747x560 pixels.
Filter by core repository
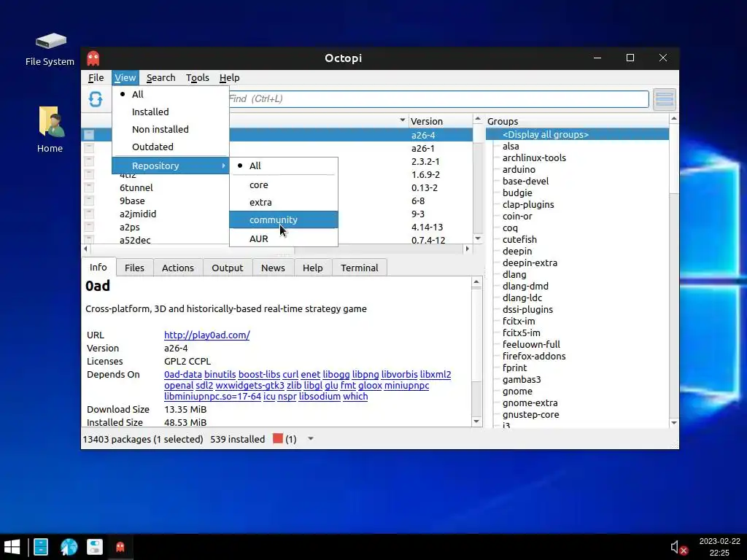[284, 184]
